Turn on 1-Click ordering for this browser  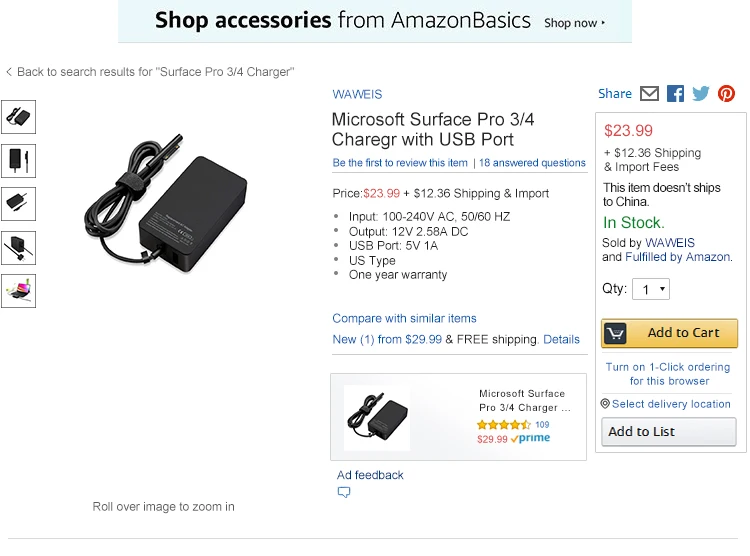coord(668,373)
